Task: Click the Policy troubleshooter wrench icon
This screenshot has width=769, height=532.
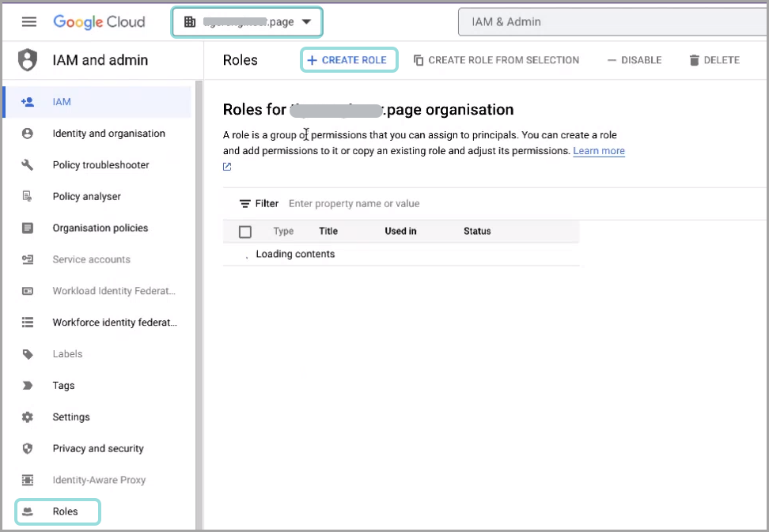Action: pos(28,165)
